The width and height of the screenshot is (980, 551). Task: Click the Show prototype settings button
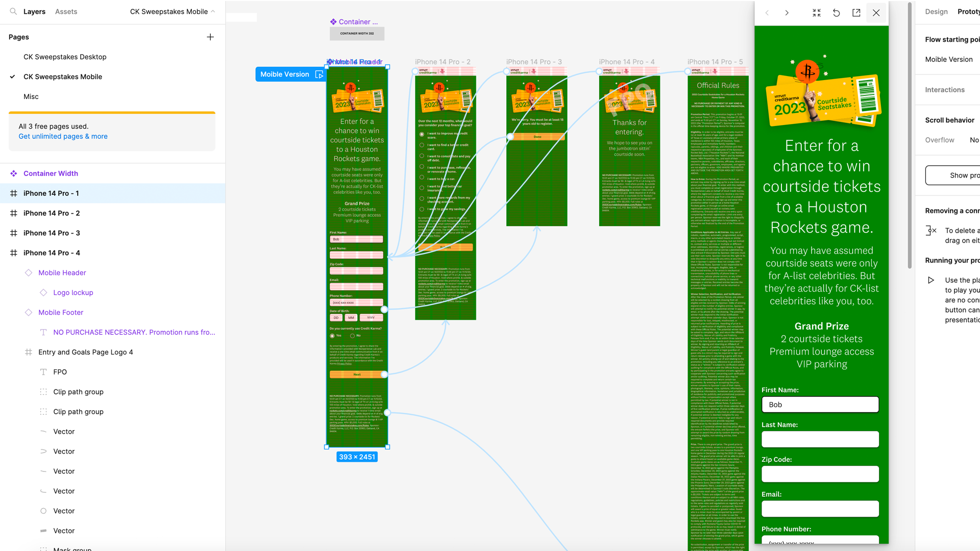click(x=953, y=175)
